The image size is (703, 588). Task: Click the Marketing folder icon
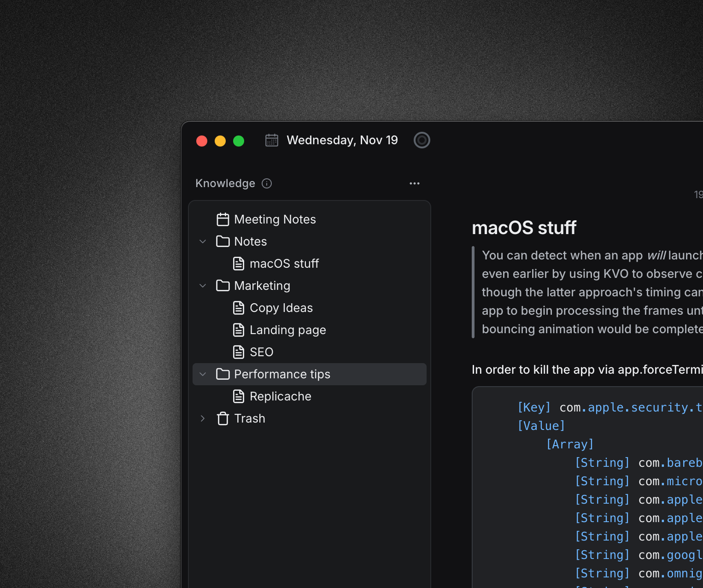point(223,286)
